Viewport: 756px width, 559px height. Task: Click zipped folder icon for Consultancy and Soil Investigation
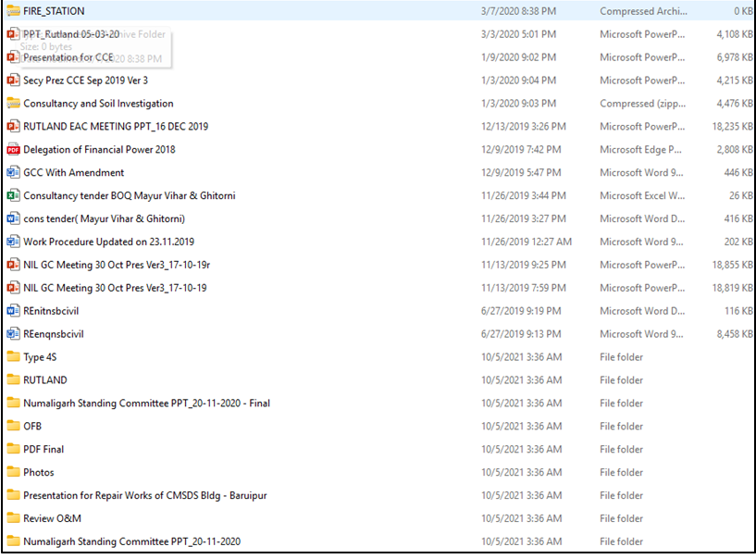tap(13, 104)
